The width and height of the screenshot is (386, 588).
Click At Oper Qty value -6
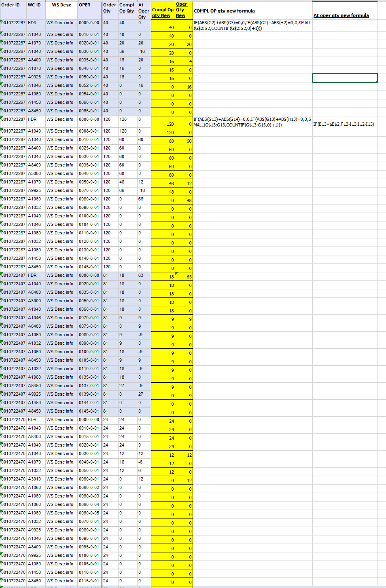pos(144,462)
